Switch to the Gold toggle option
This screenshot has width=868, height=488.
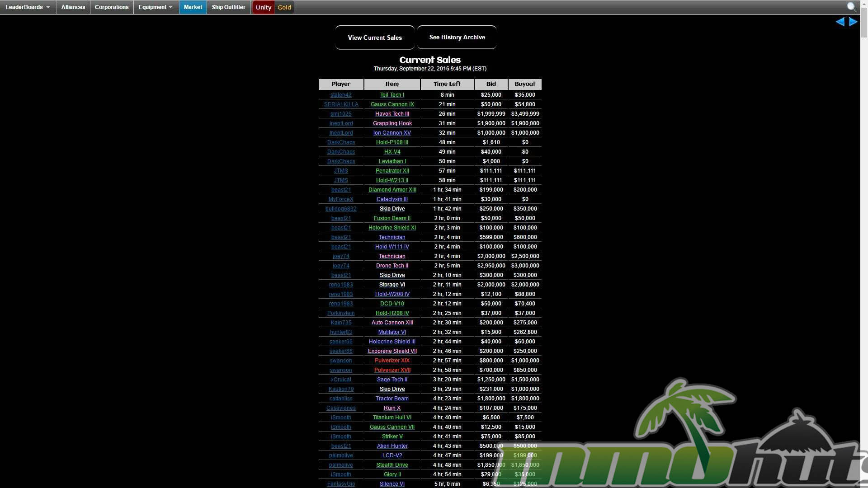284,7
